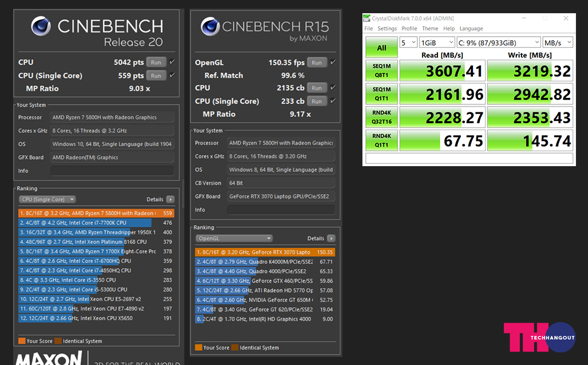The image size is (588, 365).
Task: Open the OpenGL ranking dropdown in Cinebench R15
Action: 234,238
